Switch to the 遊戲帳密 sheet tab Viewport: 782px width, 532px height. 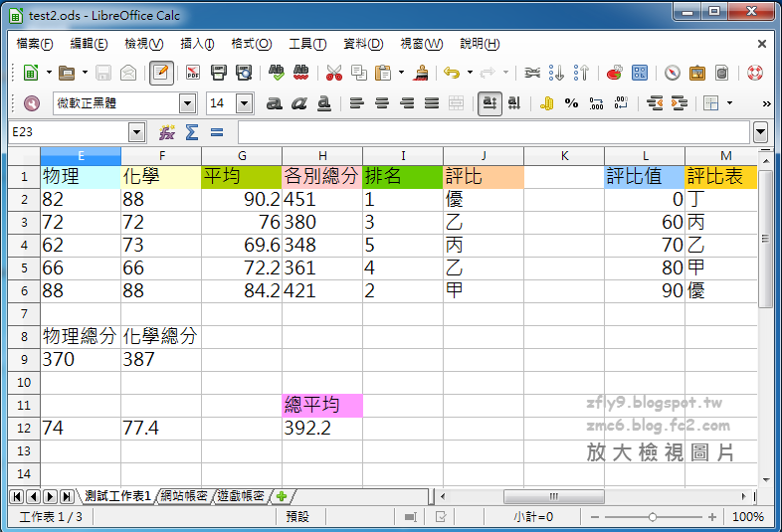(241, 495)
